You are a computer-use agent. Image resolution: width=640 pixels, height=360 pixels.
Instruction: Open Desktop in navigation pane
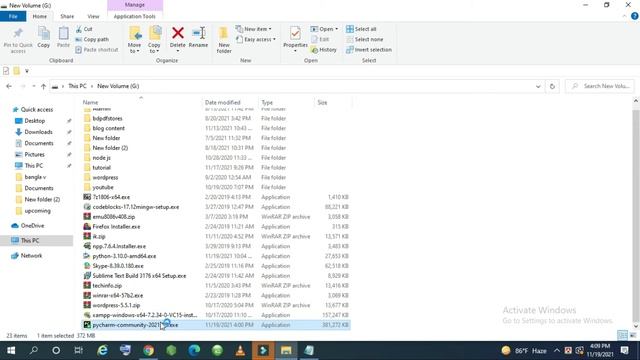pos(35,121)
